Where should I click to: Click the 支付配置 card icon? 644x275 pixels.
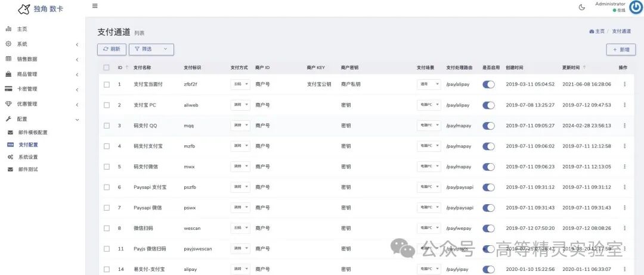point(10,145)
